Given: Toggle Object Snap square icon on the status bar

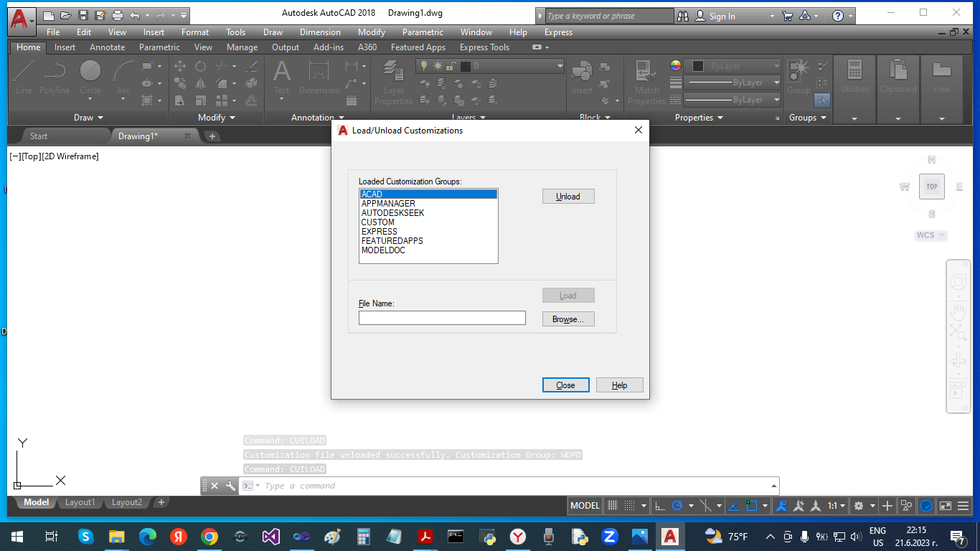Looking at the screenshot, I should [751, 506].
